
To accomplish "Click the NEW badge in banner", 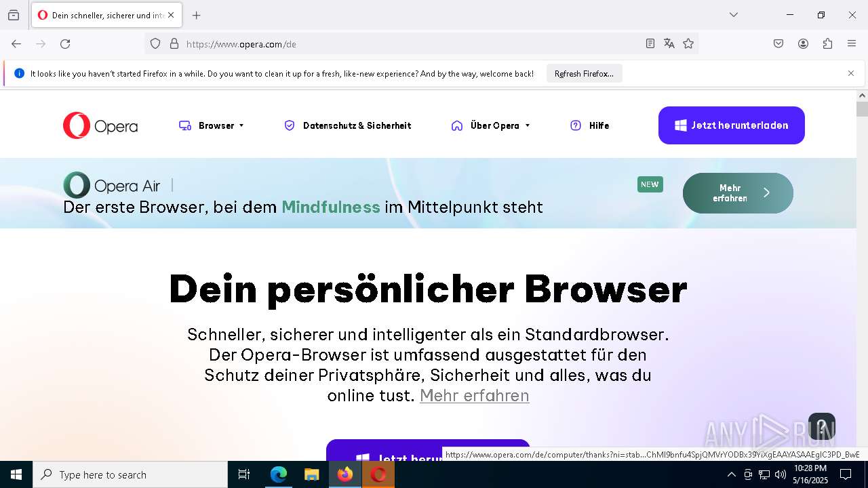I will (x=650, y=184).
